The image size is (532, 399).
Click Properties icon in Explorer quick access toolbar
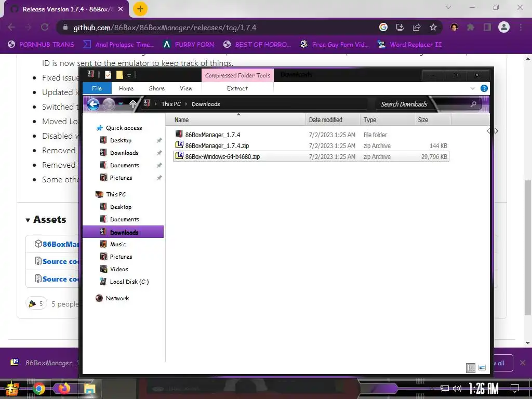click(108, 75)
